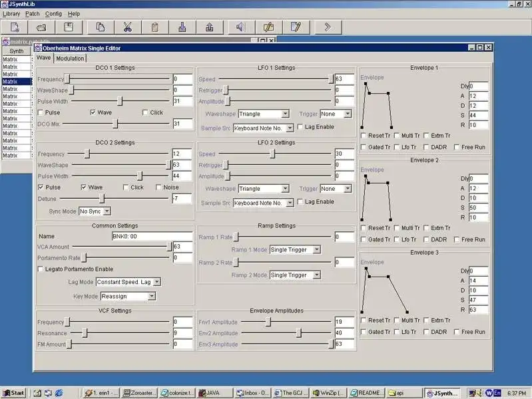Open LFO 1 Trigger dropdown
The width and height of the screenshot is (532, 399).
tap(336, 114)
